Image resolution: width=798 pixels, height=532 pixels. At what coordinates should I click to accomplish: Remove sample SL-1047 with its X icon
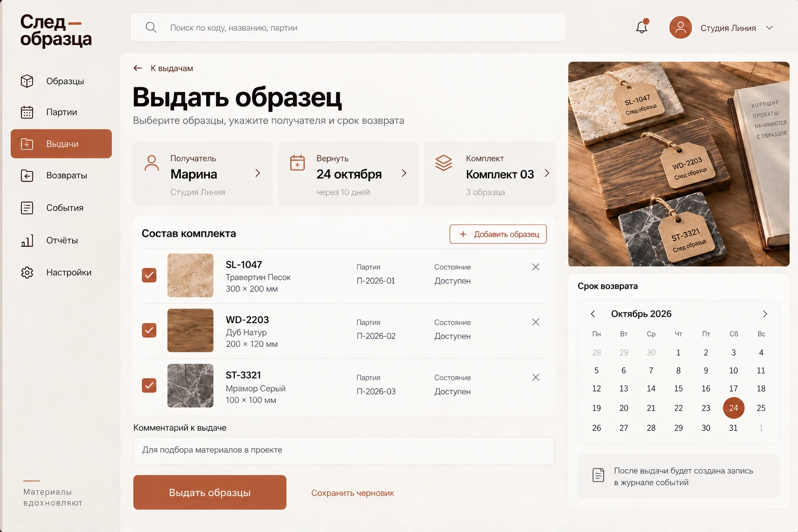(536, 267)
